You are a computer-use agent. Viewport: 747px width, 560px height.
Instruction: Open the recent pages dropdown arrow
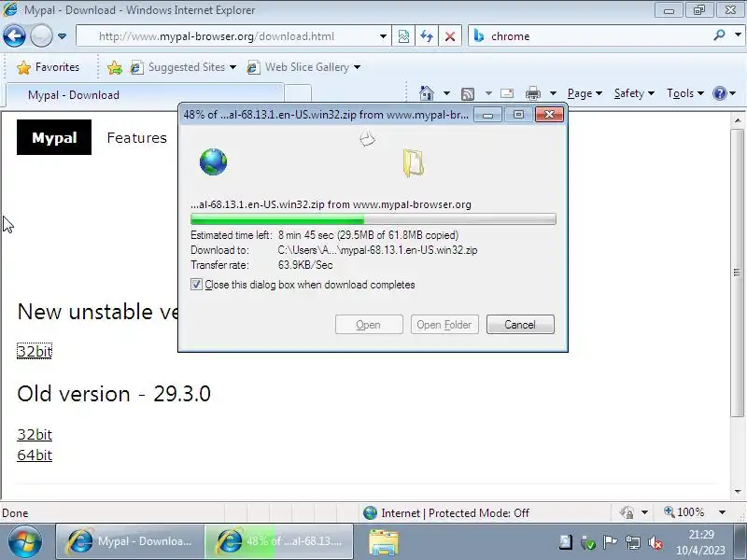point(62,36)
